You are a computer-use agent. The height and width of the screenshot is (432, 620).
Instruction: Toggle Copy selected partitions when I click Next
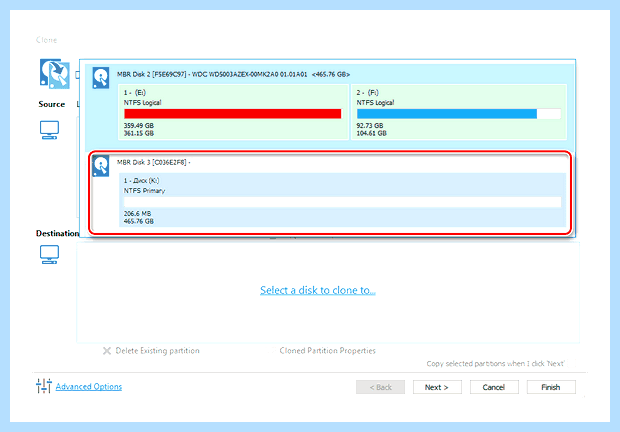tap(571, 364)
